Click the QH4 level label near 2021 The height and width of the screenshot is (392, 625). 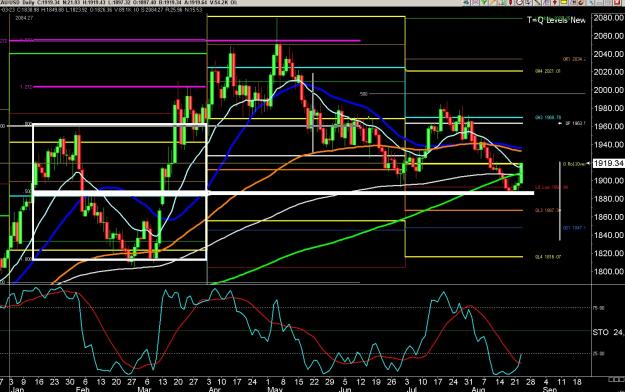(548, 71)
